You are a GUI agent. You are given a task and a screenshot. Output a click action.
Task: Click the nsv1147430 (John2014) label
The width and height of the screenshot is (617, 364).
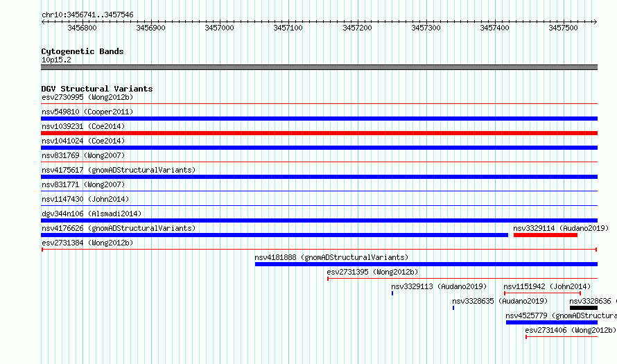[x=85, y=199]
